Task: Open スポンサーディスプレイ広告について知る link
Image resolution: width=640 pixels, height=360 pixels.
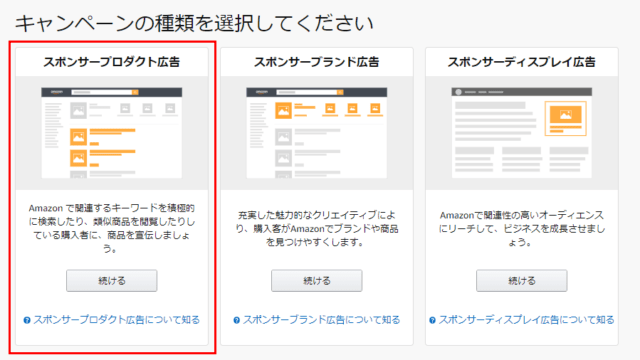Action: click(526, 320)
